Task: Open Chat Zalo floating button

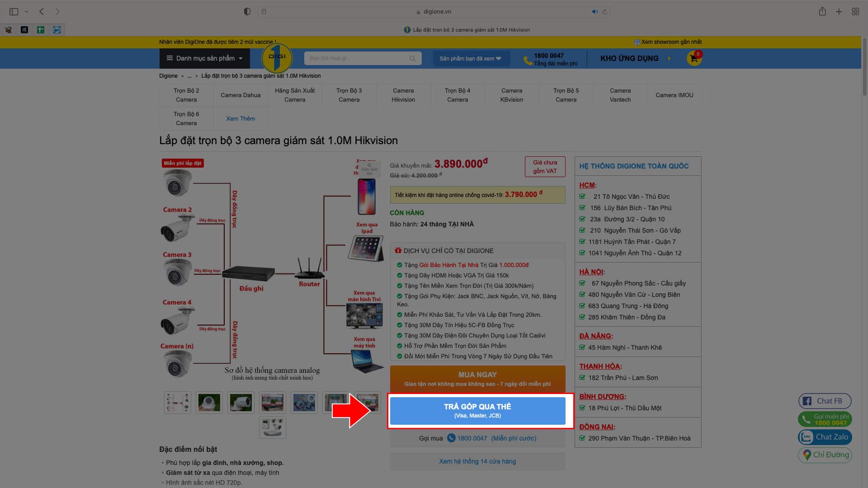Action: (825, 437)
